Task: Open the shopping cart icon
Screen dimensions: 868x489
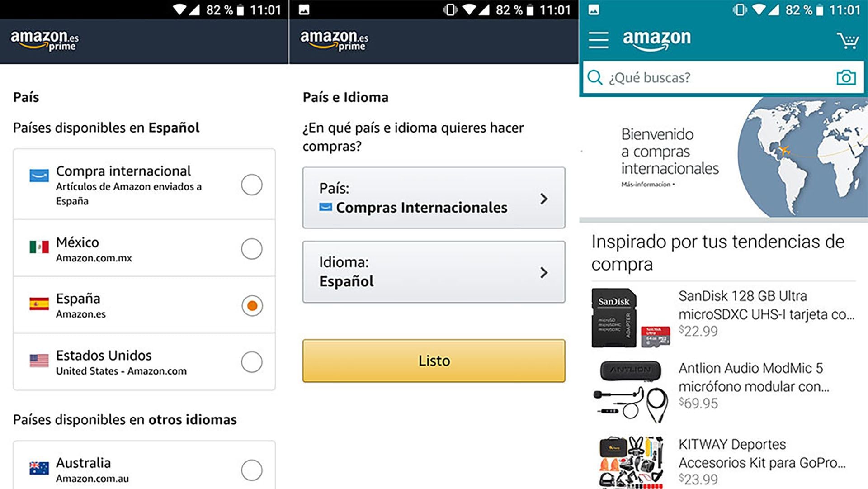Action: (848, 41)
